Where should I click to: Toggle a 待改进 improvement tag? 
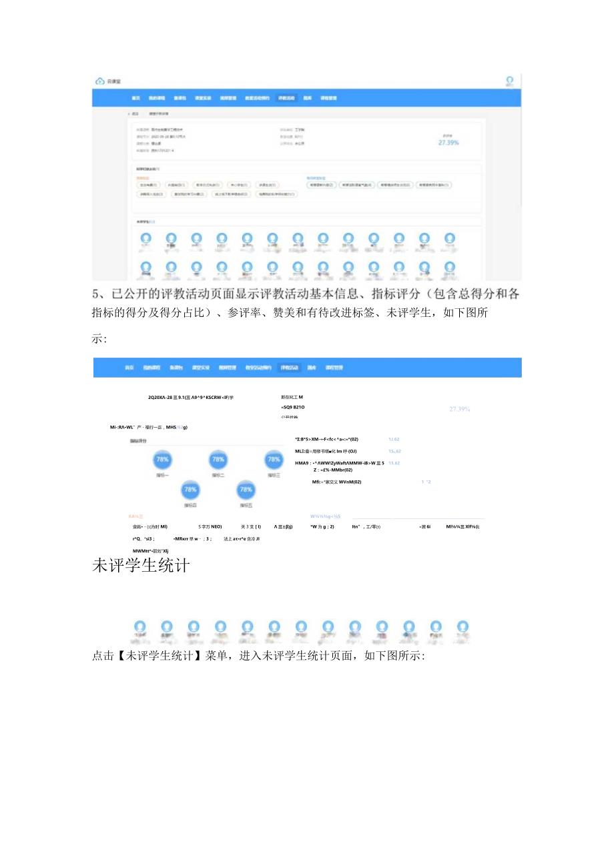pos(322,185)
